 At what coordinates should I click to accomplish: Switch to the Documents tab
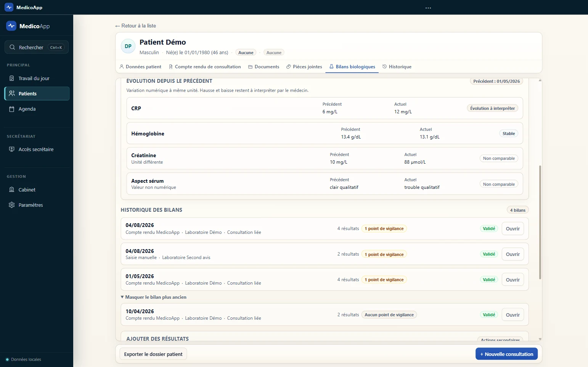click(x=263, y=66)
